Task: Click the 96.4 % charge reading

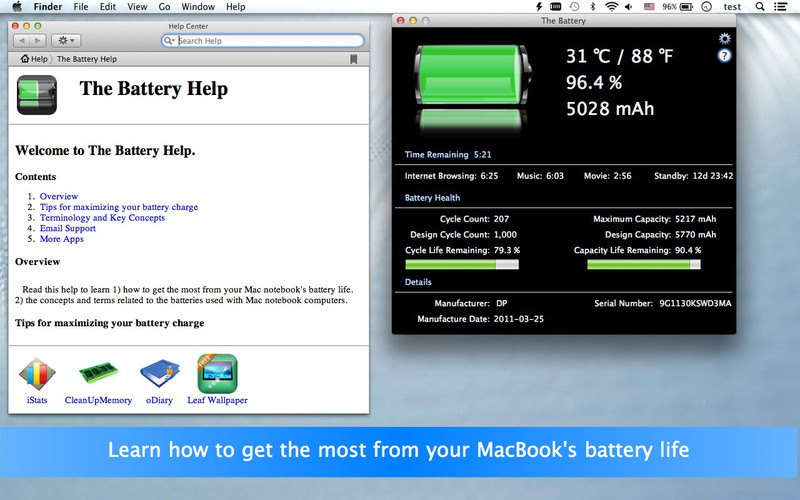Action: point(594,83)
